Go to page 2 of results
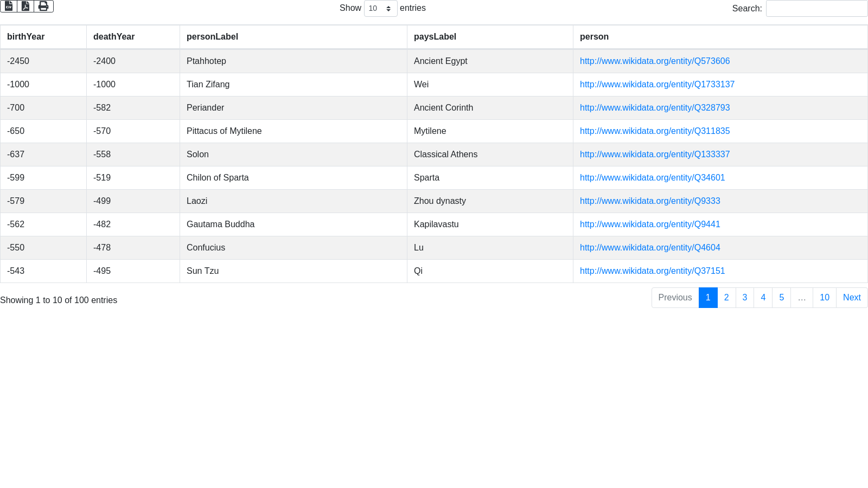This screenshot has width=868, height=488. coord(726,298)
